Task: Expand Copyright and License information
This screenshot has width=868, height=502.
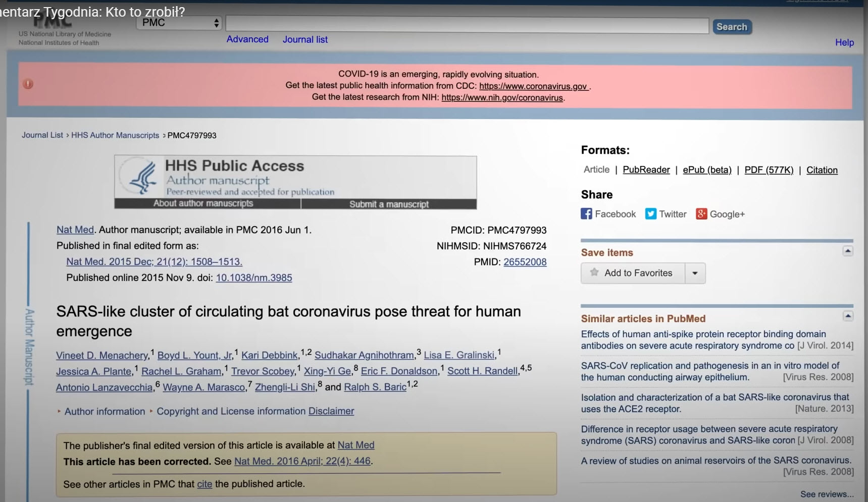Action: pos(231,411)
